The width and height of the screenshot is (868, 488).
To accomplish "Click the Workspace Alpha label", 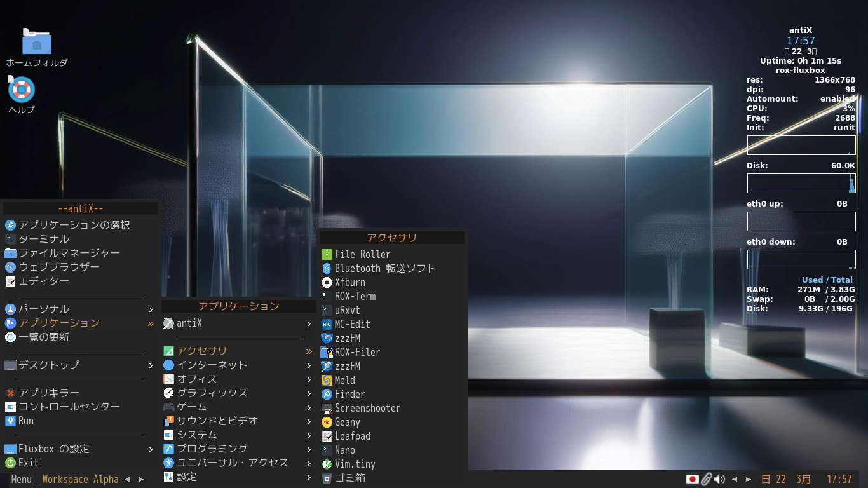I will tap(81, 479).
